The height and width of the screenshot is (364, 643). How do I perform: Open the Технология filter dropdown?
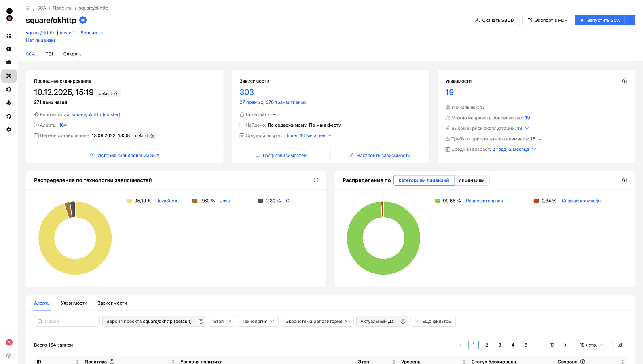[258, 322]
